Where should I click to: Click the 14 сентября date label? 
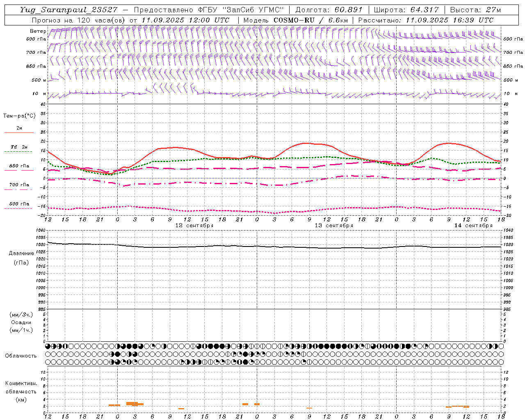(473, 226)
